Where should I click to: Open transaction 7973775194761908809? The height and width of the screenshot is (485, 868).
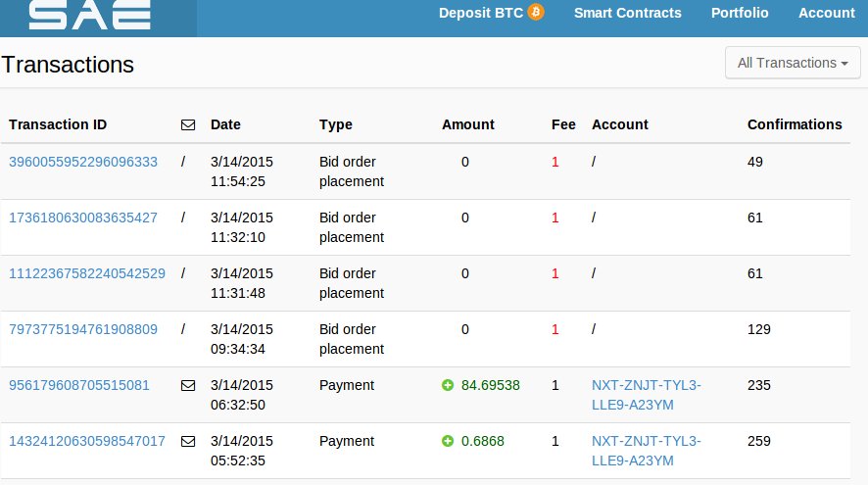click(83, 329)
